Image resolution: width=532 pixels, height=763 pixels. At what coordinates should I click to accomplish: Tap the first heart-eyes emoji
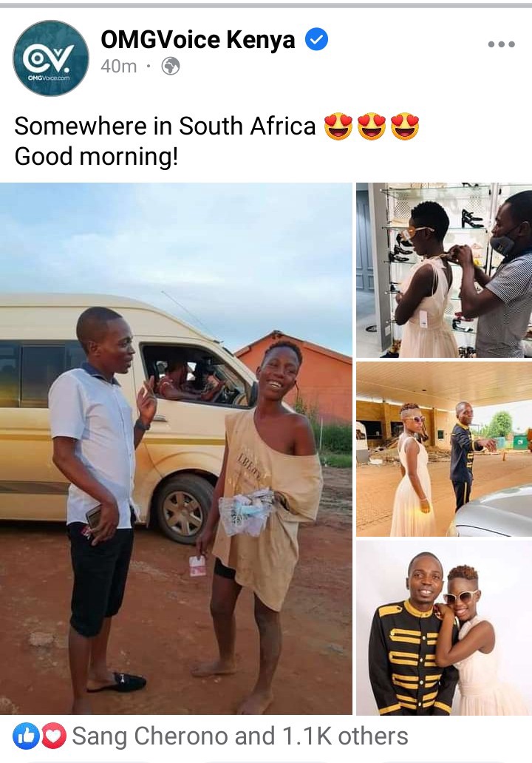pos(338,126)
